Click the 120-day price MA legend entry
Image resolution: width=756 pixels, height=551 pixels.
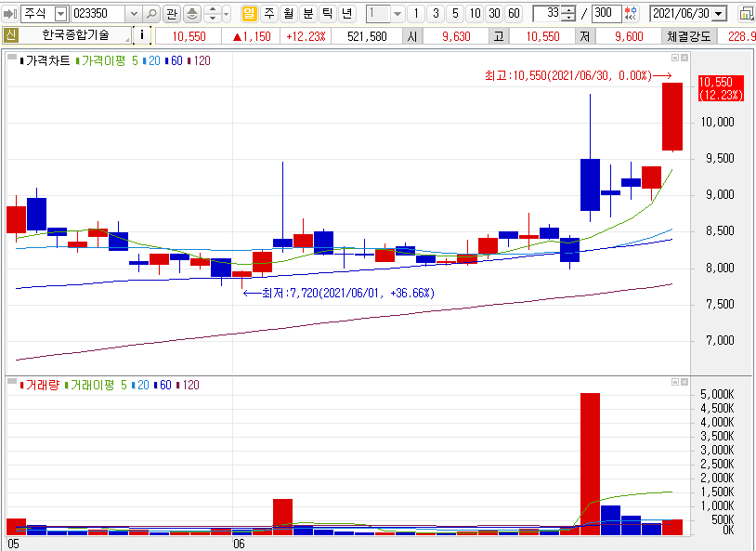click(x=201, y=60)
